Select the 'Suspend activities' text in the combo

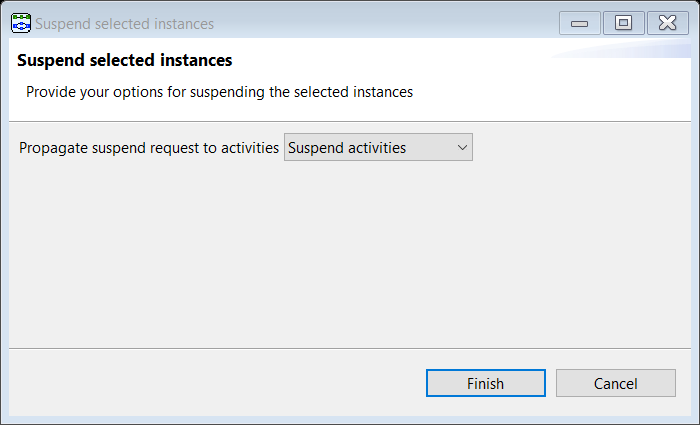point(347,148)
